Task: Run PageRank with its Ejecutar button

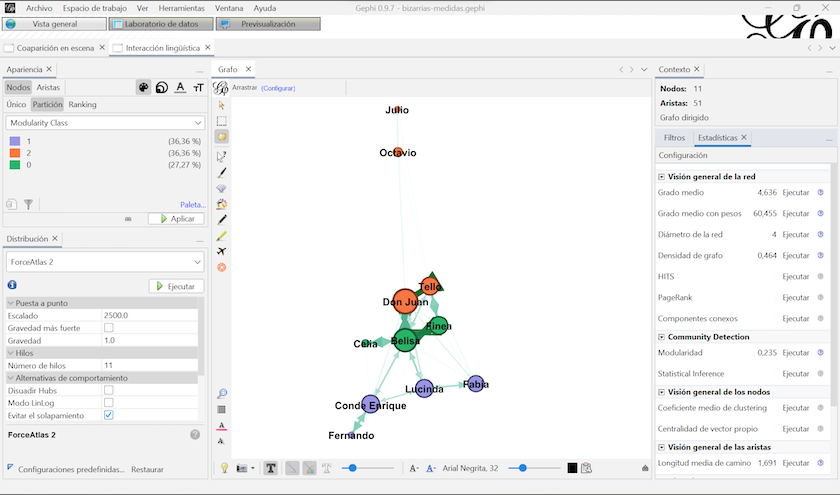Action: pos(795,297)
